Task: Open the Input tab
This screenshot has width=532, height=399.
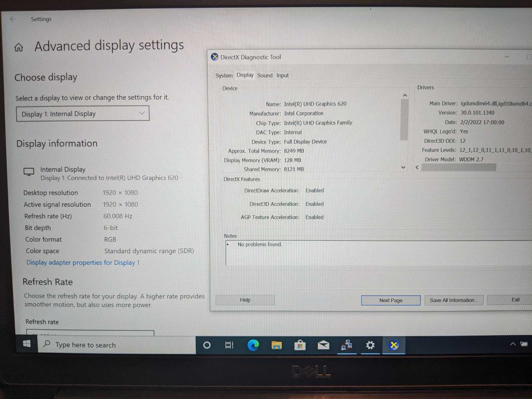Action: click(x=283, y=75)
